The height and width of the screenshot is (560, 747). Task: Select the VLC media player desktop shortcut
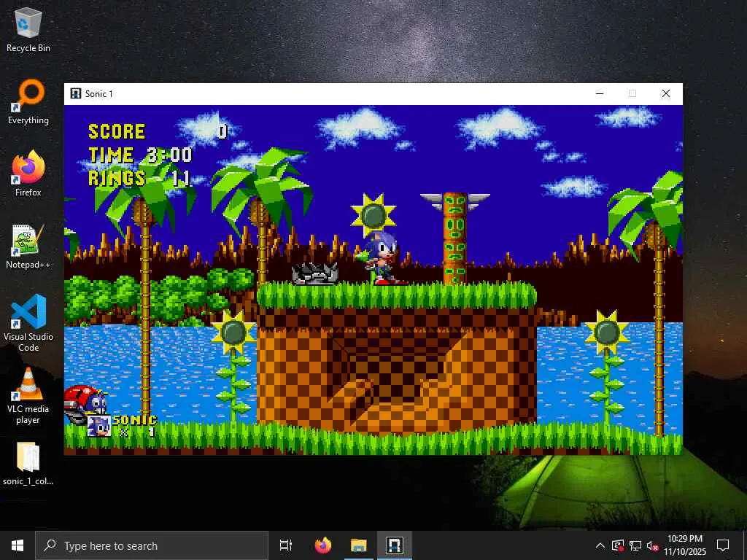(28, 396)
